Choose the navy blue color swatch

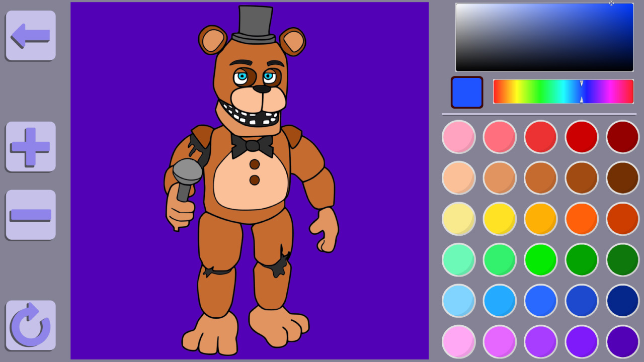(x=622, y=301)
